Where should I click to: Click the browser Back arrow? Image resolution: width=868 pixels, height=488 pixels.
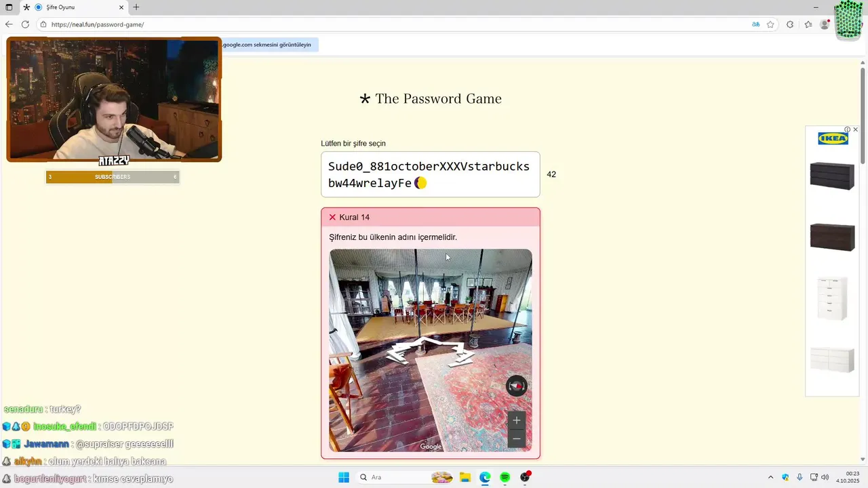click(9, 24)
